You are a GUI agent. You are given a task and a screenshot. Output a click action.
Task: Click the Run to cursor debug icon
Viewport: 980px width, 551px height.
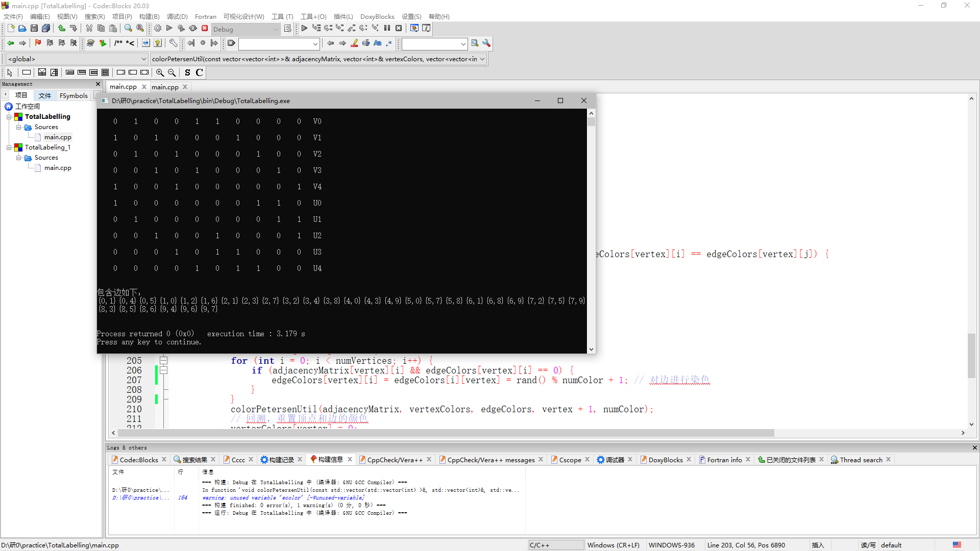(x=316, y=29)
